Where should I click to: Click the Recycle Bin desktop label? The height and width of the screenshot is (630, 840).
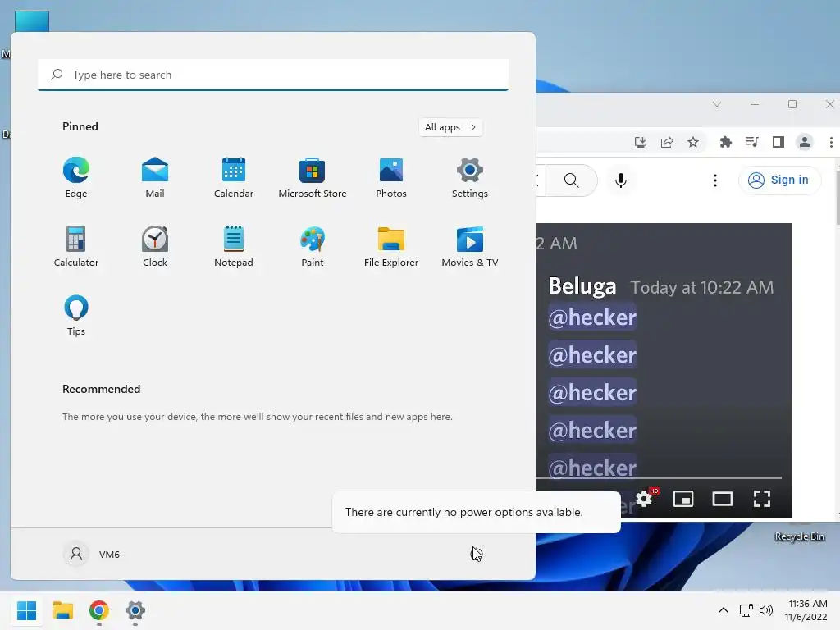pos(799,536)
